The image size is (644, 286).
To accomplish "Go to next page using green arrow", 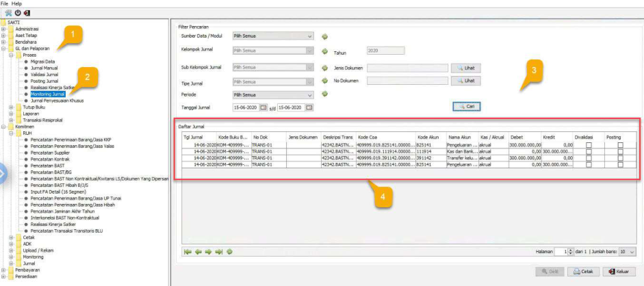I will [x=208, y=252].
